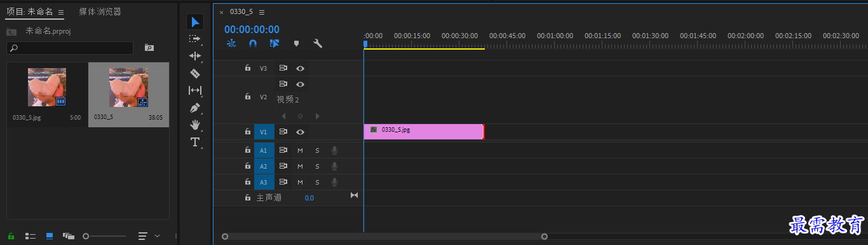Solo track A1
Image resolution: width=868 pixels, height=245 pixels.
coord(317,150)
